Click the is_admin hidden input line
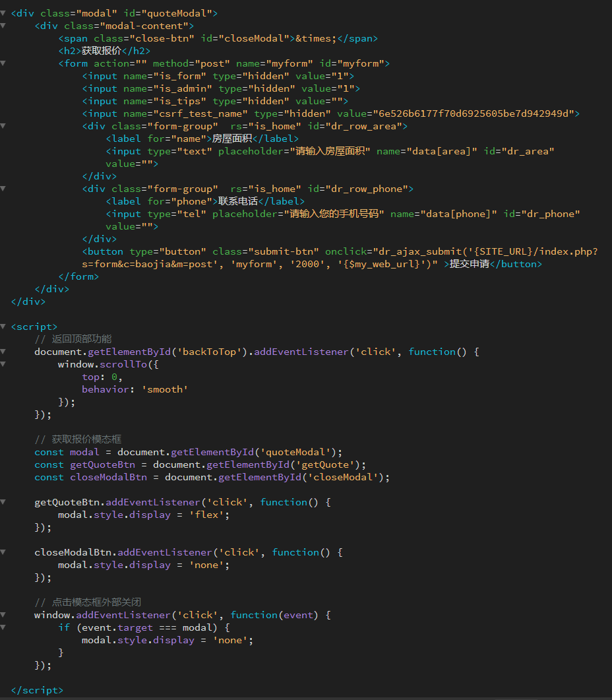This screenshot has width=612, height=700. coord(221,89)
